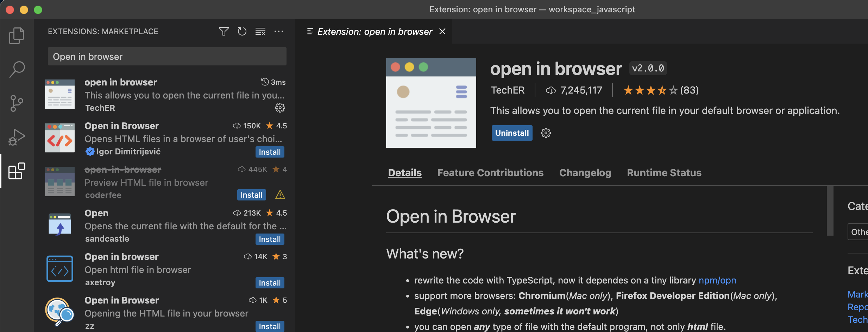868x332 pixels.
Task: Install sandcastle's Open extension
Action: click(270, 239)
